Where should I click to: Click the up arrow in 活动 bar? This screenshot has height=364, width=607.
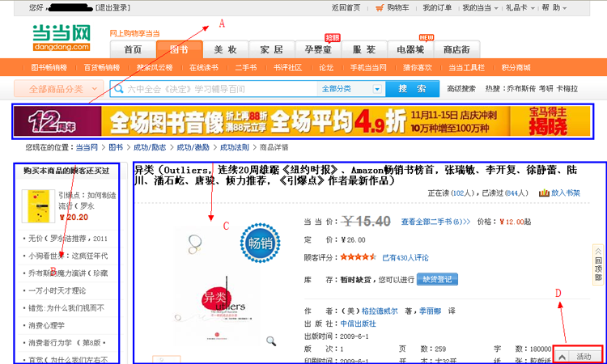pyautogui.click(x=562, y=357)
